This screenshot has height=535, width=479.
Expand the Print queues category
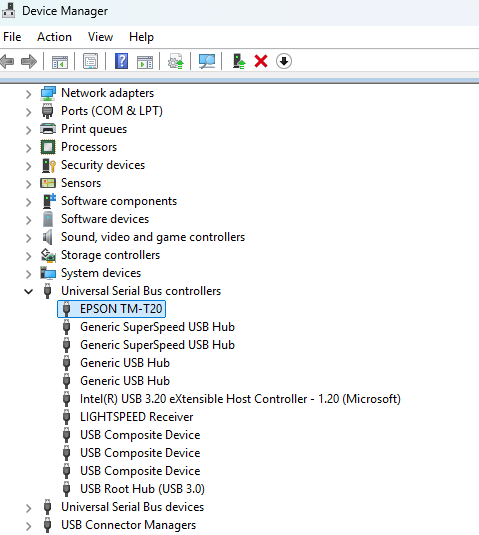pos(29,130)
